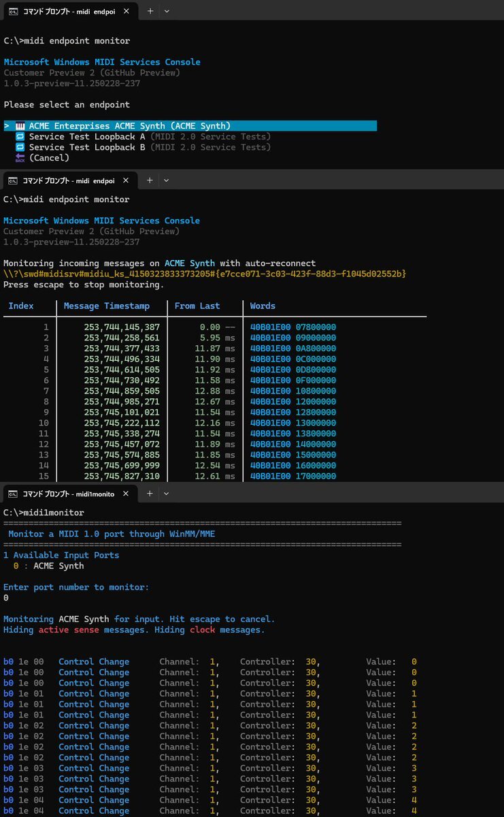Click '1.0.3-preview-11.250228-237' version in the monitoring table window
504x817 pixels.
click(x=71, y=242)
